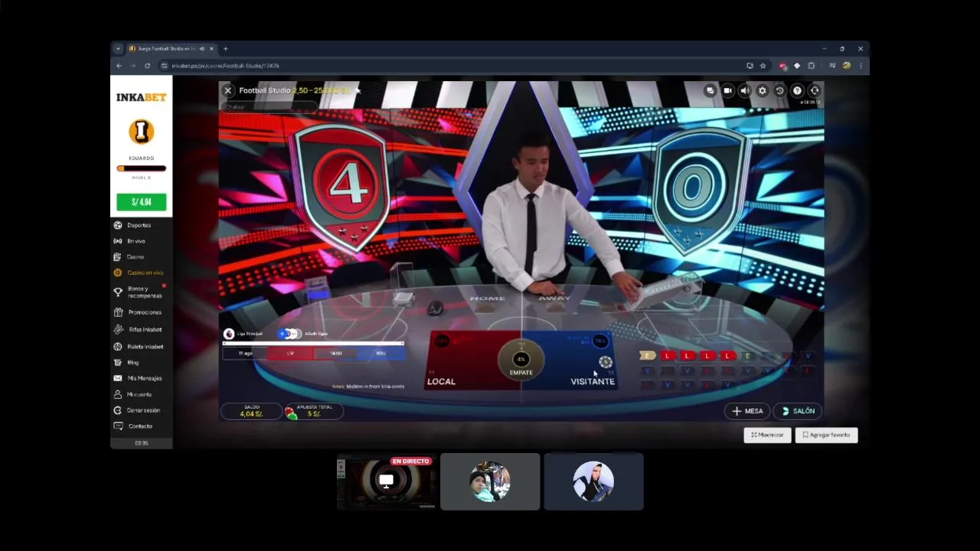Click the Chatear chat input field
Screen dimensions: 980x551
tap(268, 107)
